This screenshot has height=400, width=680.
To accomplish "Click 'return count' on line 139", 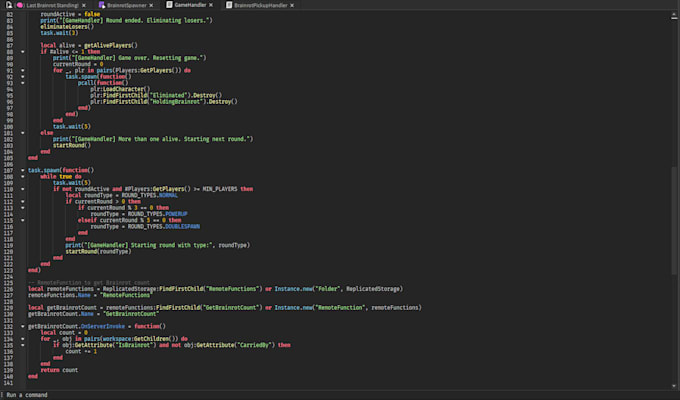I will point(59,370).
